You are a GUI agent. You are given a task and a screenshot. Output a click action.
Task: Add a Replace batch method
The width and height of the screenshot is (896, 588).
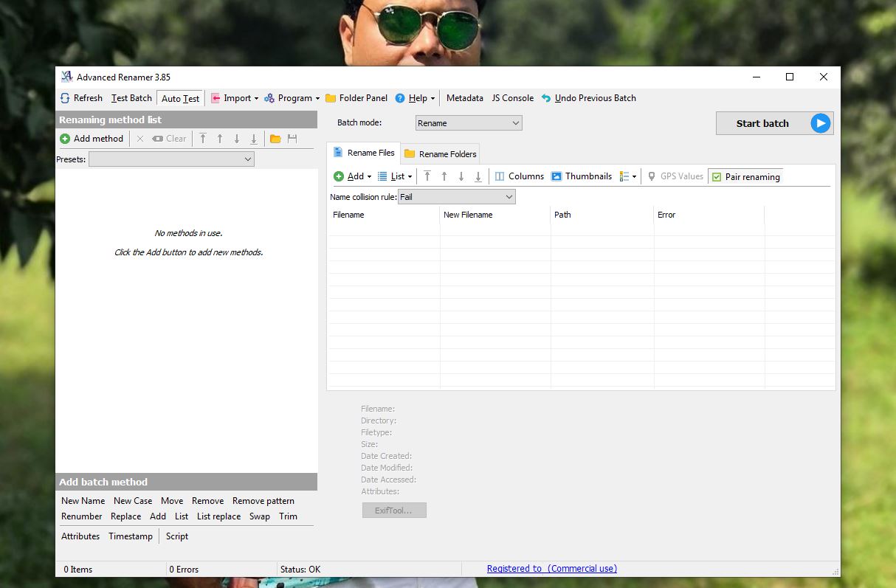(126, 516)
